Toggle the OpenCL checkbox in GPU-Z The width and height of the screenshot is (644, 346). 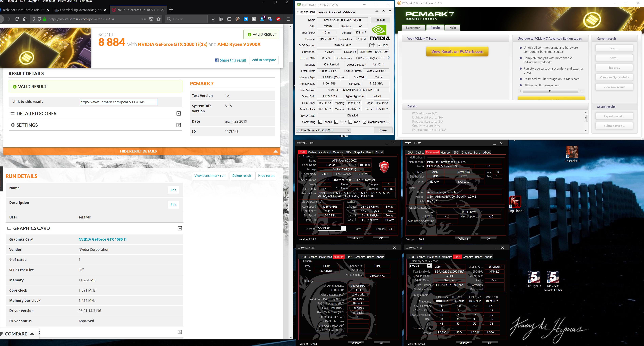[320, 122]
